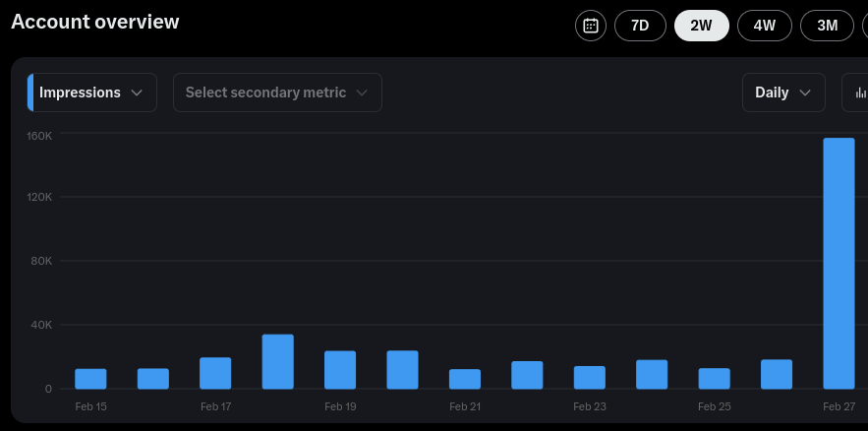
Task: Open the Impressions metric dropdown
Action: click(x=91, y=92)
